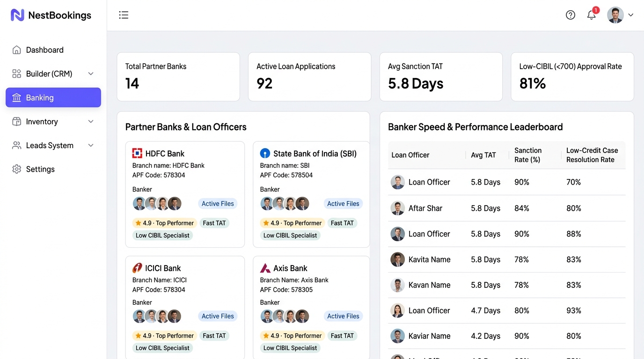The width and height of the screenshot is (644, 359).
Task: Click Kavan Name's avatar
Action: pos(398,285)
